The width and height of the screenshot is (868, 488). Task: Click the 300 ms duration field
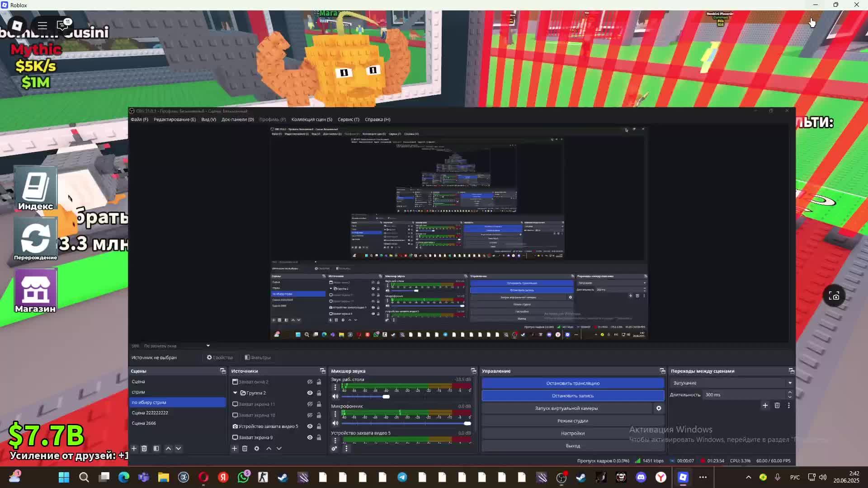click(x=744, y=394)
